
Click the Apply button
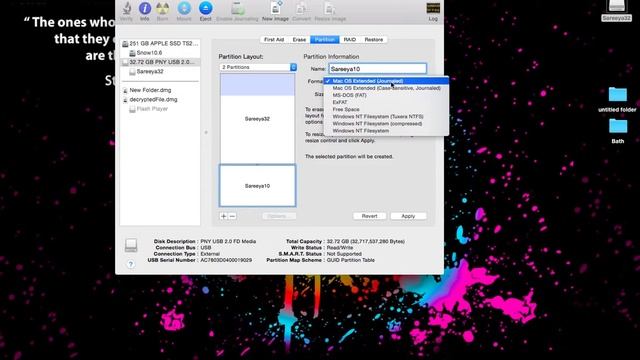click(x=408, y=216)
